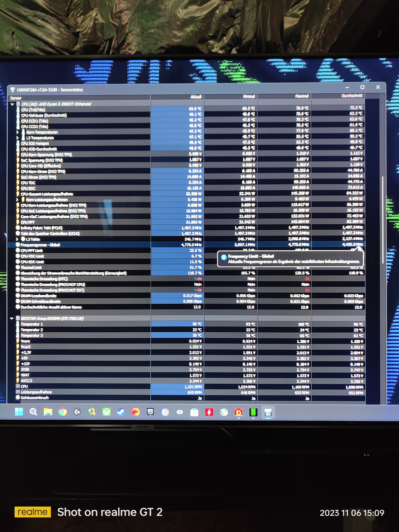
Task: Collapse the BIOSTAR Group B550MH section
Action: (x=12, y=318)
